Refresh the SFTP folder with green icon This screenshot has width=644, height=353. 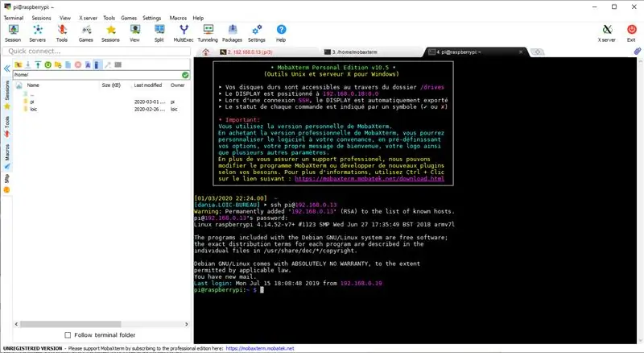point(48,64)
